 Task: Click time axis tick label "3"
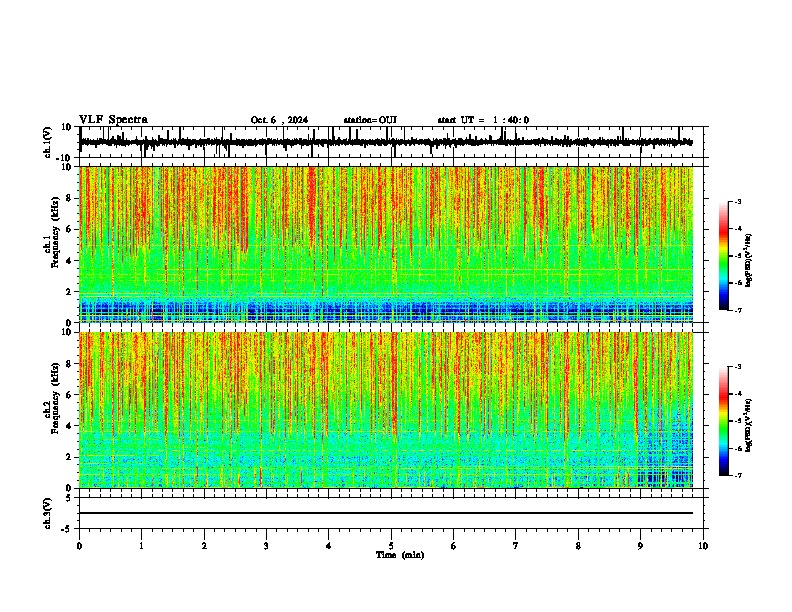pyautogui.click(x=266, y=546)
